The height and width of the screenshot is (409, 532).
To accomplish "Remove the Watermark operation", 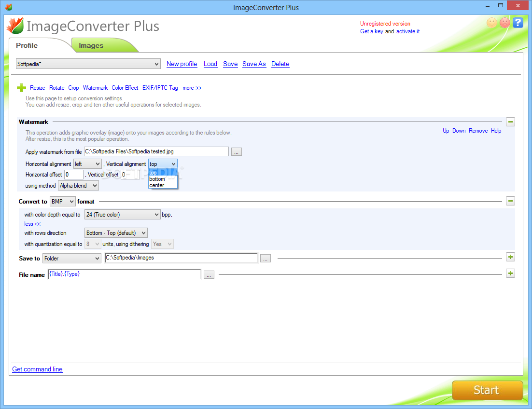I will coord(478,130).
